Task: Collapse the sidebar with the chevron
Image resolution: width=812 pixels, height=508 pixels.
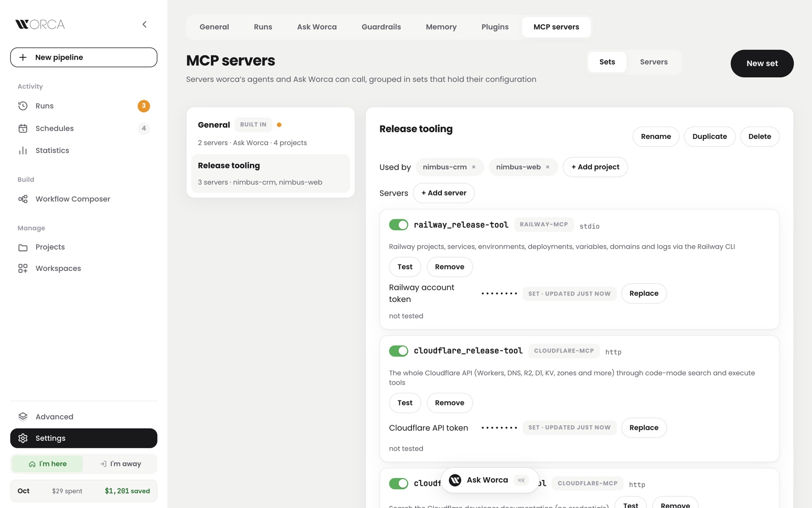Action: tap(144, 24)
